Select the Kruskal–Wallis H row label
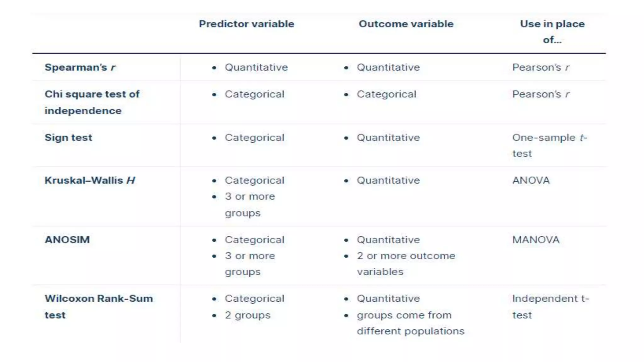Screen dimensions: 644x362 coord(90,180)
